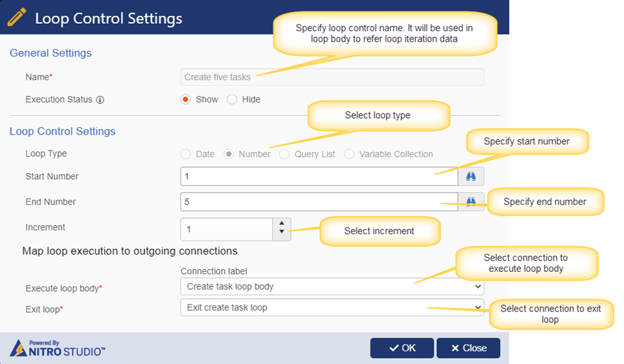The image size is (624, 364).
Task: Open lookup binoculars for Start Number
Action: click(x=471, y=176)
